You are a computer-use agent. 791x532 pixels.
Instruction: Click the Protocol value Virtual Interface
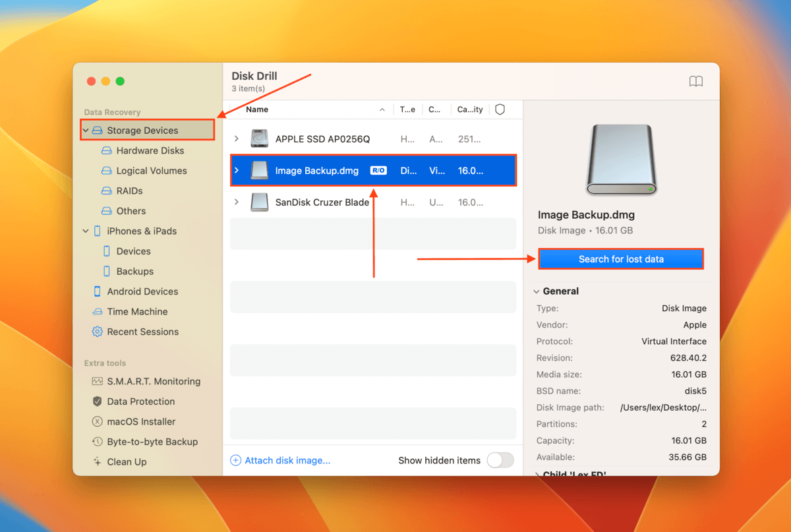[x=674, y=341]
